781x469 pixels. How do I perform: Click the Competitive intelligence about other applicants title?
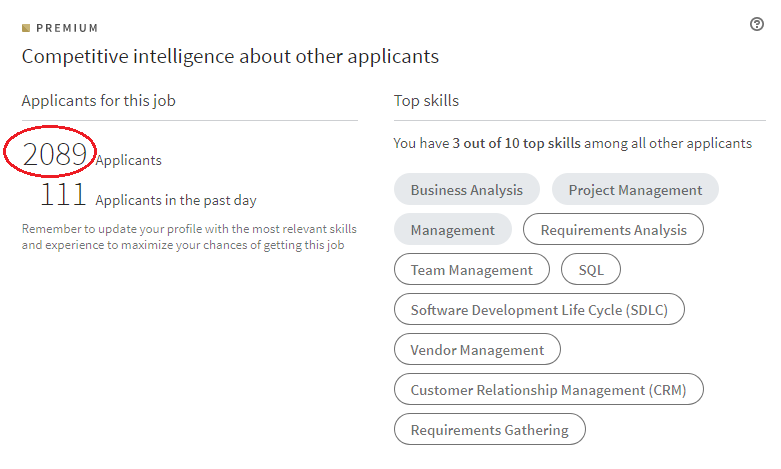230,57
